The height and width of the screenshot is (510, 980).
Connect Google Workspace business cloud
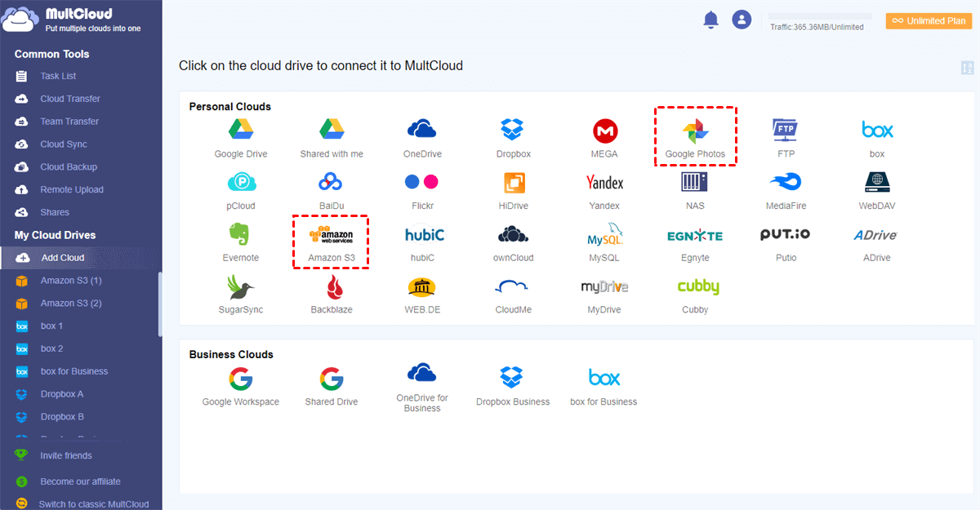(240, 386)
